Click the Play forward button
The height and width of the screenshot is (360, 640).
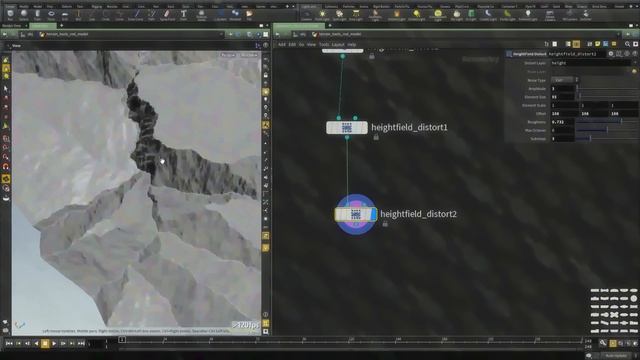pos(54,344)
